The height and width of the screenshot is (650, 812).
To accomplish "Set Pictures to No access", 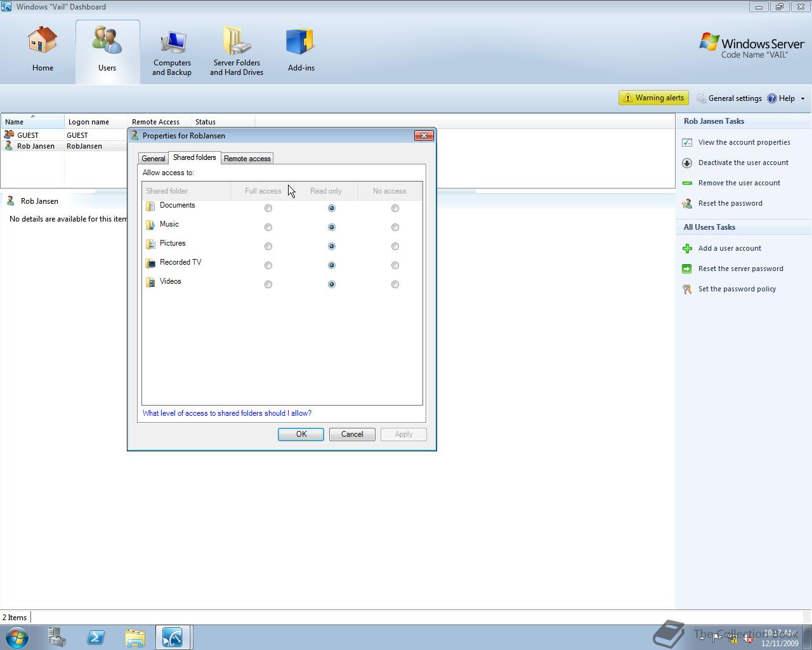I will (395, 246).
